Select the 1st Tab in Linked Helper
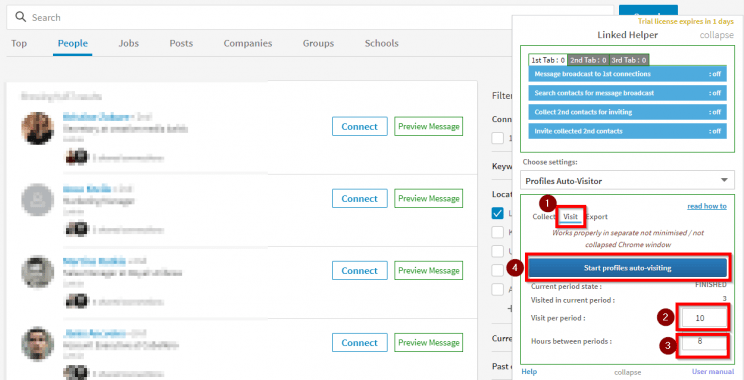 click(548, 60)
